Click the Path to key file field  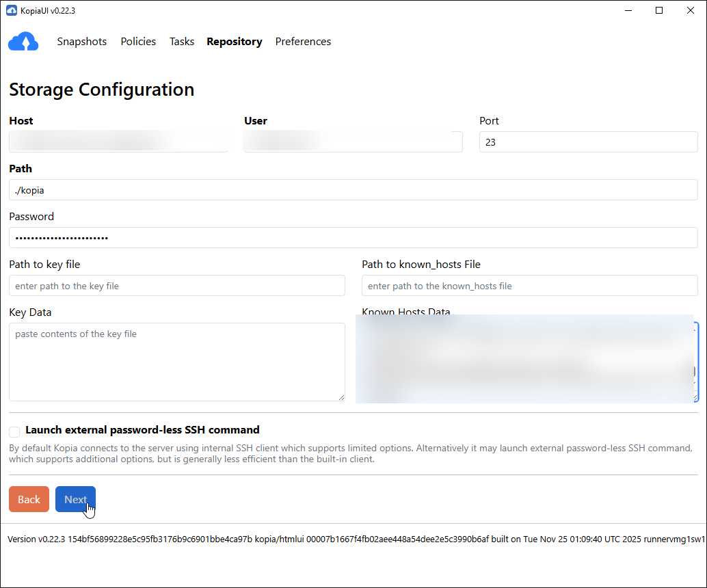(176, 285)
